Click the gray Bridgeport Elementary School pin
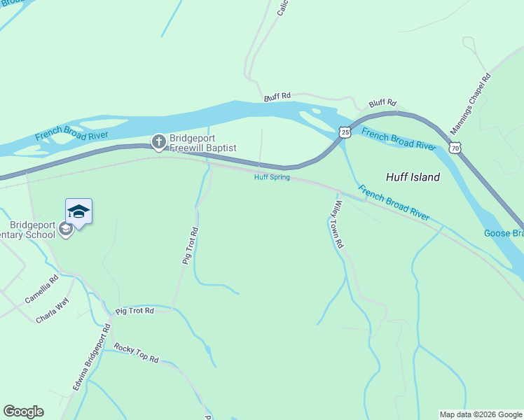This screenshot has height=420, width=524. (66, 230)
